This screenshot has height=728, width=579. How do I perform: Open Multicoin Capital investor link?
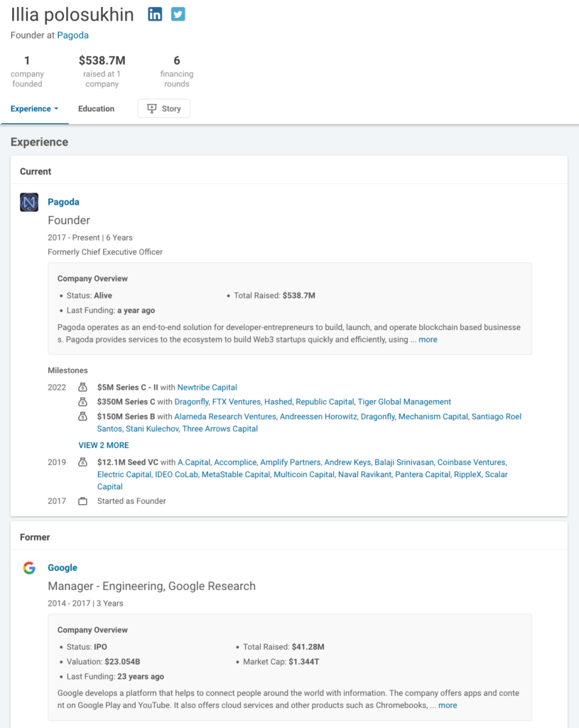pos(304,474)
